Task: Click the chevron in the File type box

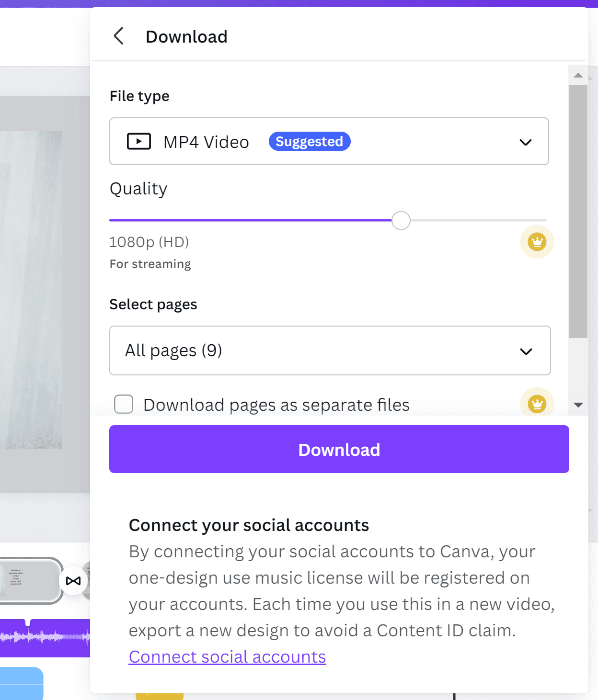Action: (526, 142)
